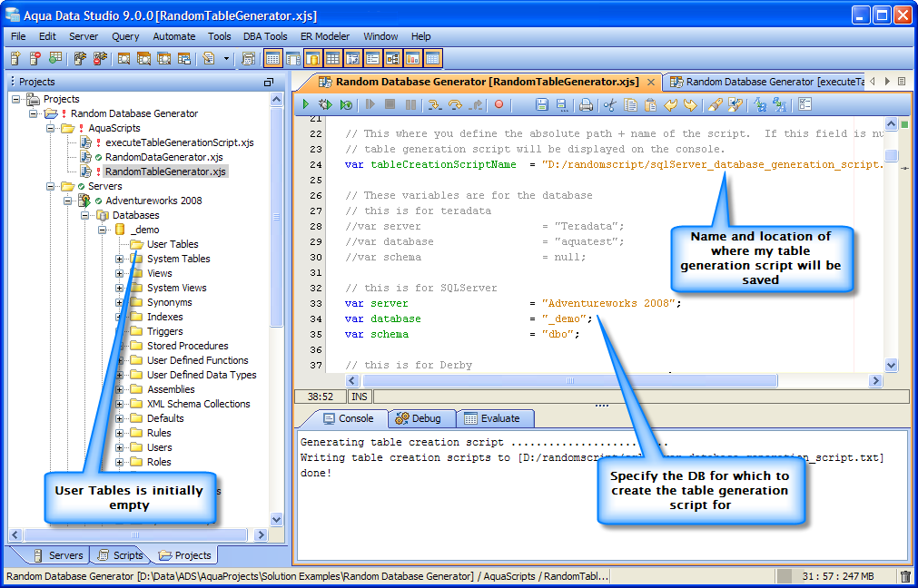Toggle the panel button with yellow database cylinder
Viewport: 918px width, 588px height.
[x=313, y=58]
